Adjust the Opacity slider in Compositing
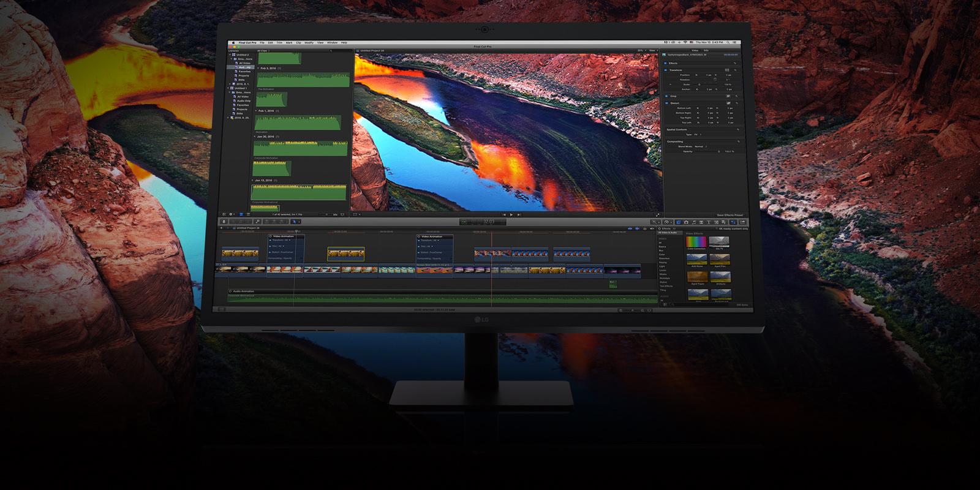This screenshot has width=980, height=490. (x=708, y=151)
